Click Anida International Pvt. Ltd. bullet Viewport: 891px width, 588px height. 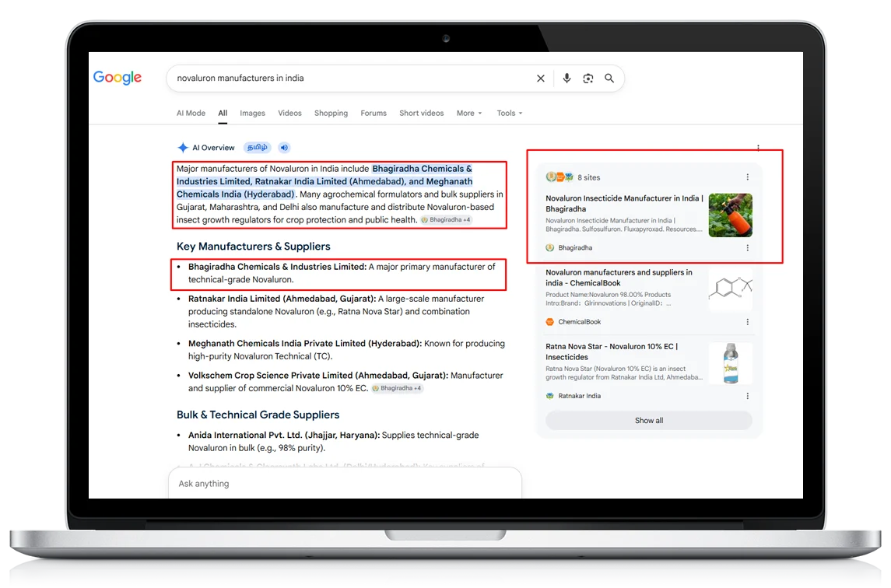click(x=334, y=442)
